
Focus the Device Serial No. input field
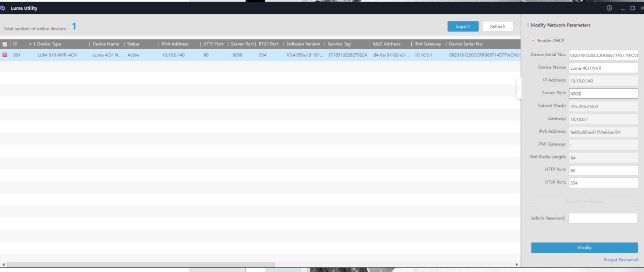pyautogui.click(x=603, y=55)
